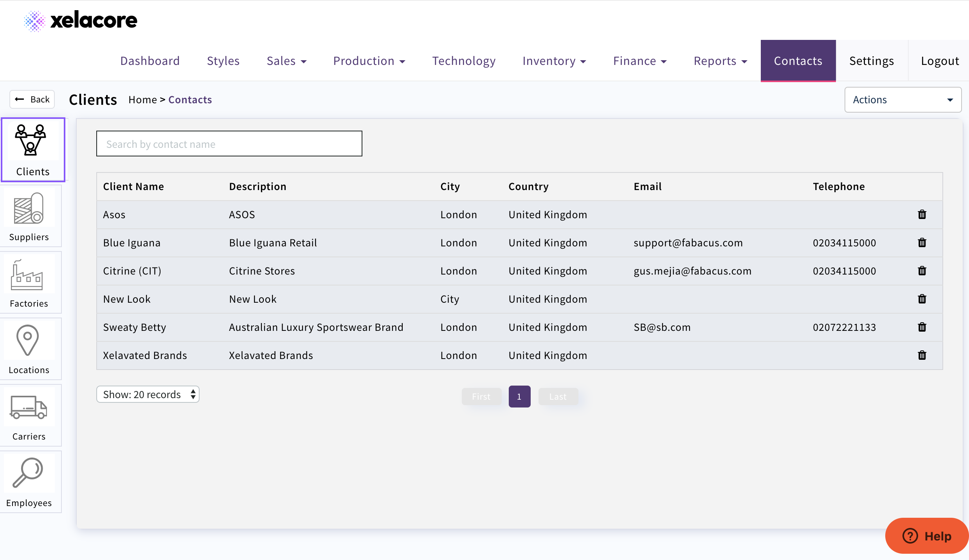Delete the Asos client row
This screenshot has width=969, height=560.
click(922, 214)
